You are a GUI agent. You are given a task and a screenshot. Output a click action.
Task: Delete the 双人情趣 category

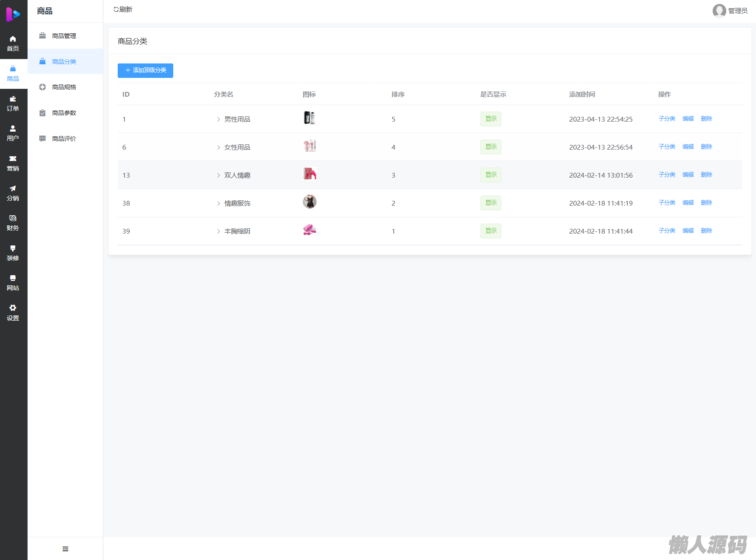tap(707, 175)
